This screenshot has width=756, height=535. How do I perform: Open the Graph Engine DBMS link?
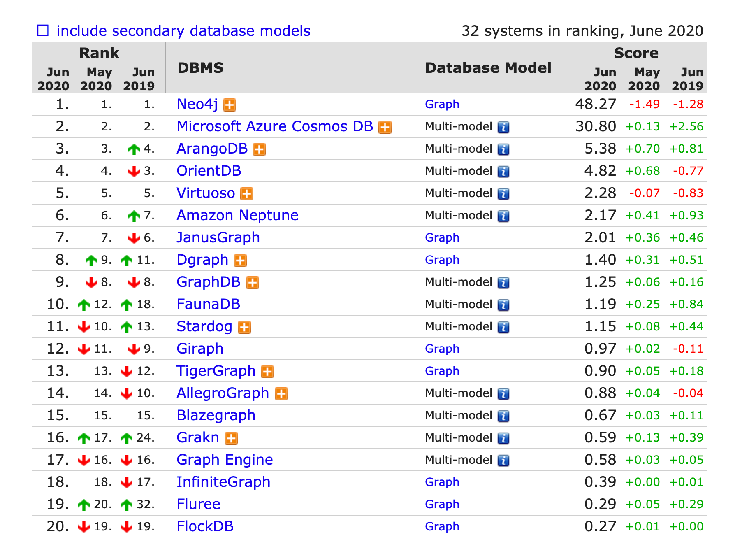click(x=225, y=460)
